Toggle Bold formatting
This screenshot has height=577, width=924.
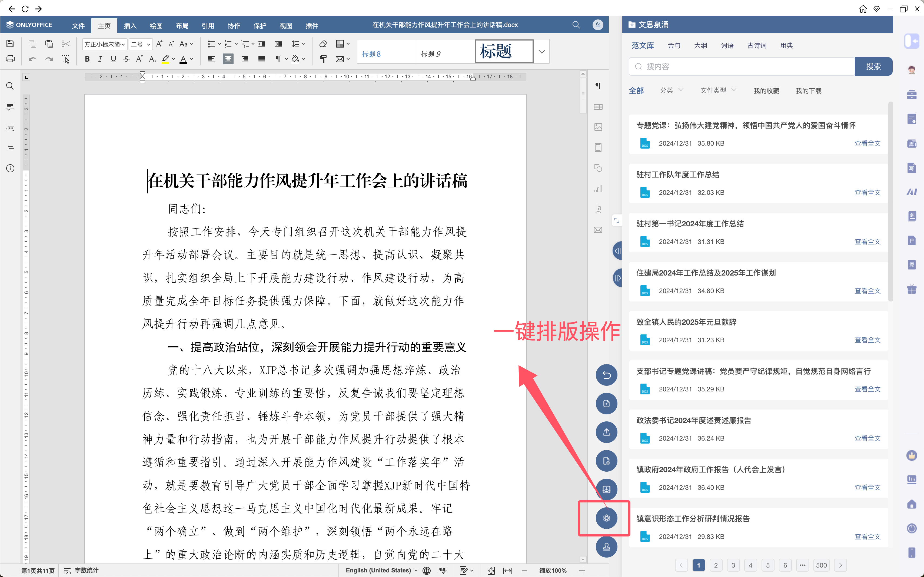coord(87,59)
